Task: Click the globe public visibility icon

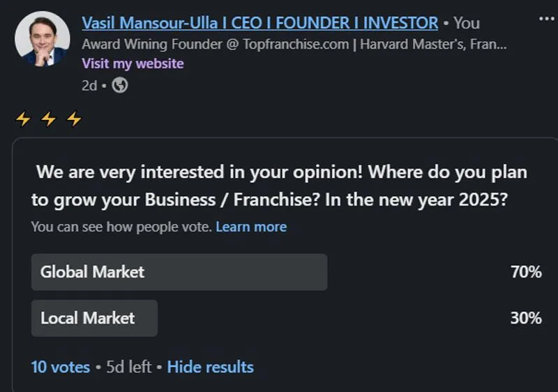Action: (x=120, y=85)
